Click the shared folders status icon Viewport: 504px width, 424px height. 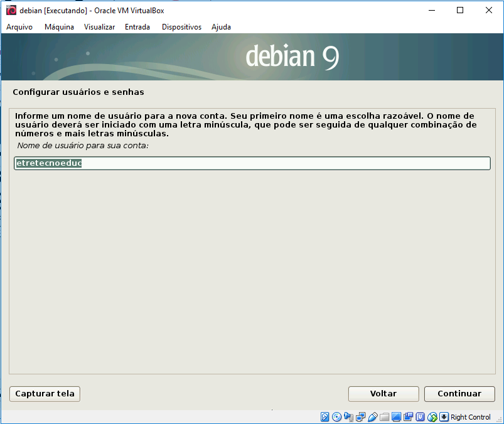pos(384,417)
